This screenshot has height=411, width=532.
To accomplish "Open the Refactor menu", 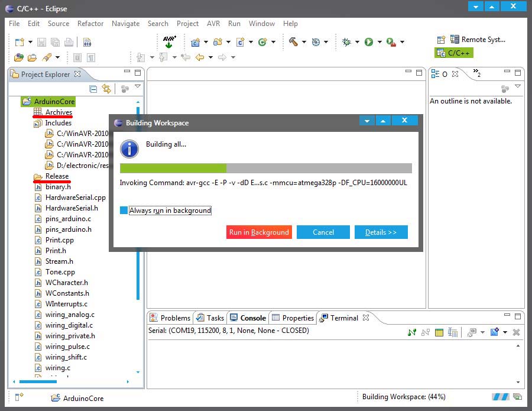I will point(90,24).
